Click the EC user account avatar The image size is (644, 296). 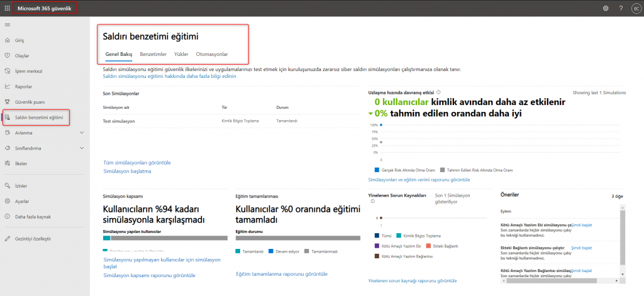tap(635, 8)
